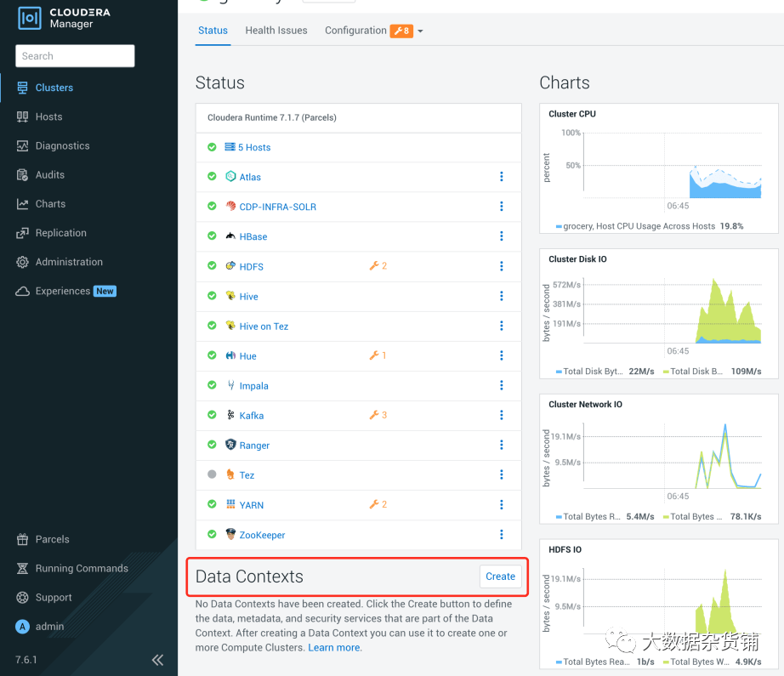Open the Hive on Tez service
The width and height of the screenshot is (784, 676).
pyautogui.click(x=264, y=326)
